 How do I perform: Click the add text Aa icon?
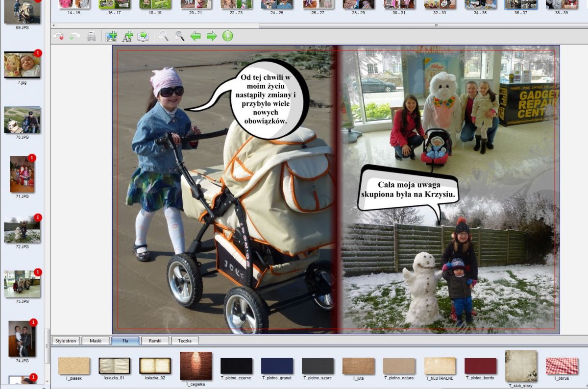tap(127, 36)
